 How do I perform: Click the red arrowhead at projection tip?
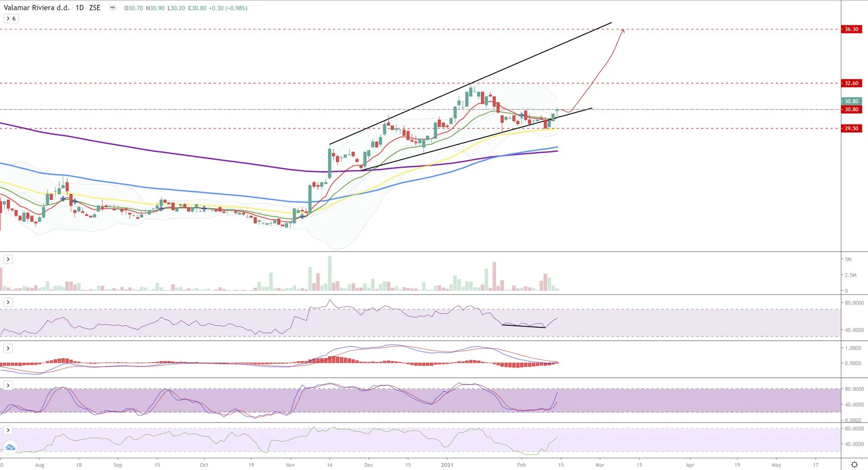(x=623, y=30)
